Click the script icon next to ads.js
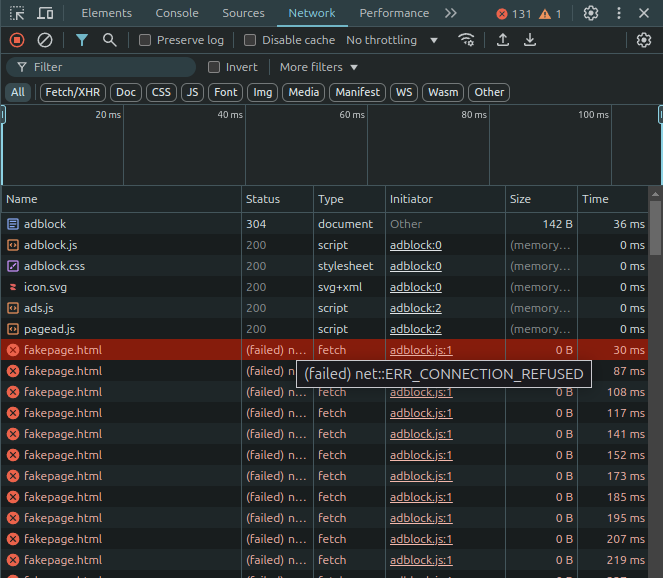 [x=13, y=308]
